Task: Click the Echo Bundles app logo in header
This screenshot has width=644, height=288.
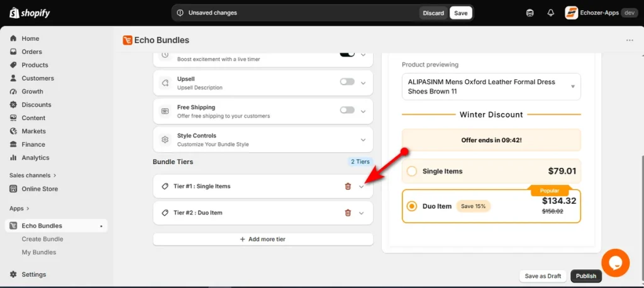Action: 127,40
